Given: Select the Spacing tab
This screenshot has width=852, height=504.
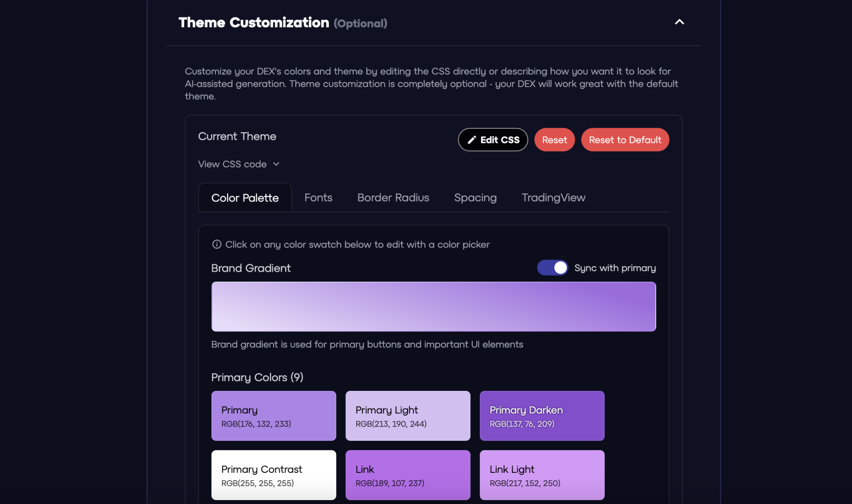Looking at the screenshot, I should pyautogui.click(x=475, y=198).
